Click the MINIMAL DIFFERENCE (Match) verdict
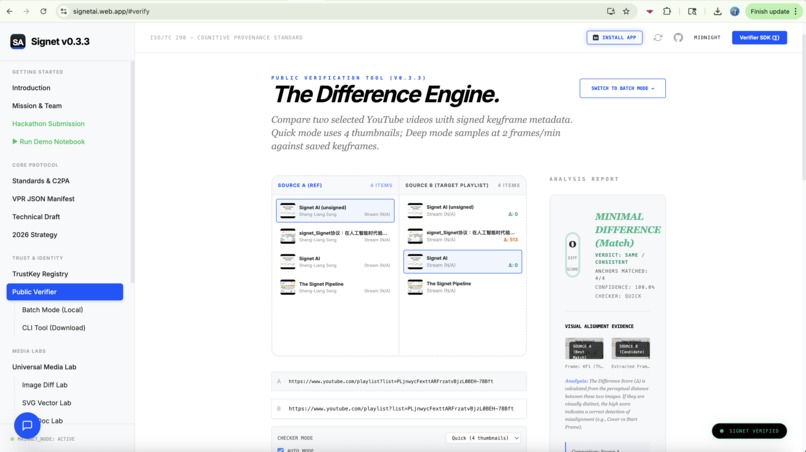This screenshot has width=806, height=452. pos(628,230)
